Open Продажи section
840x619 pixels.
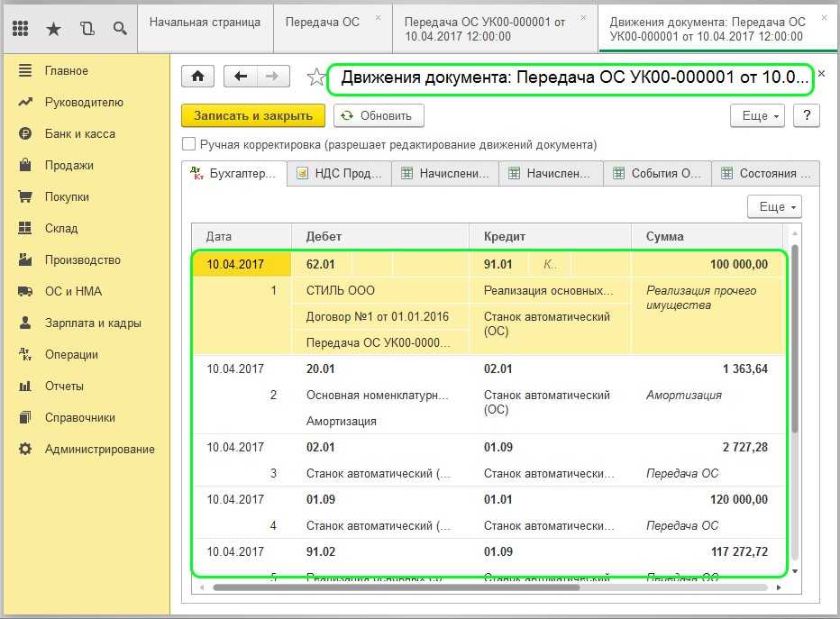(69, 166)
